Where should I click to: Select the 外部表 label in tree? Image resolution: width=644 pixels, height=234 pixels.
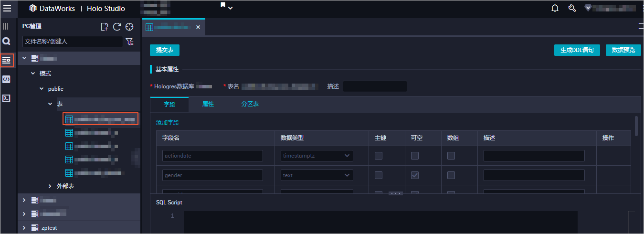tap(65, 186)
